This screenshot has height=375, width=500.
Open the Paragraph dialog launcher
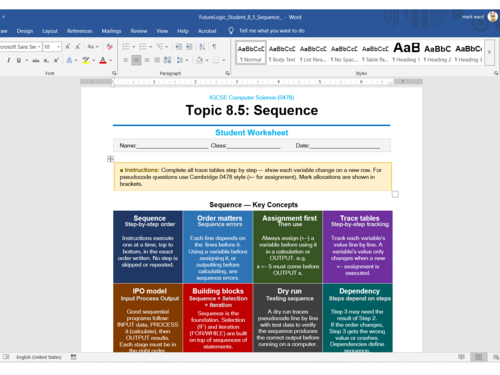pos(228,73)
